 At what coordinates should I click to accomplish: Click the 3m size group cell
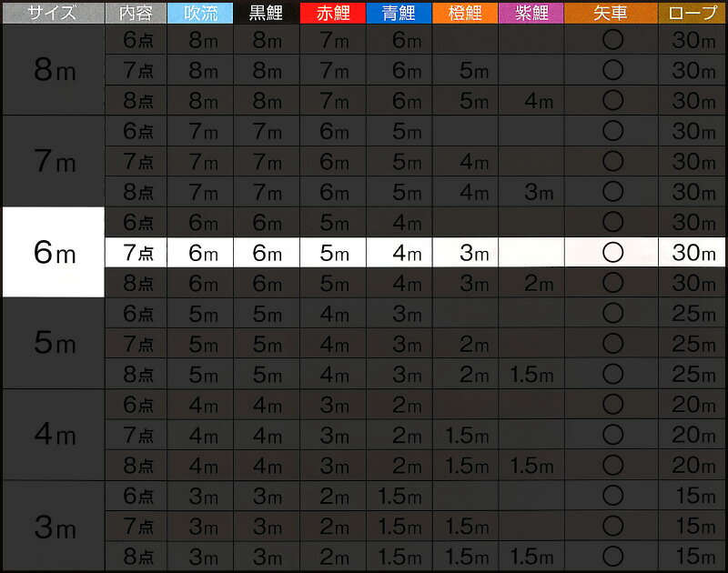[52, 526]
